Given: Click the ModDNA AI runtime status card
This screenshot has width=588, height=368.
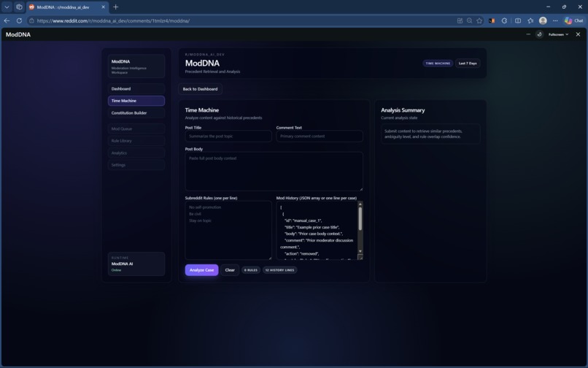Looking at the screenshot, I should tap(136, 264).
